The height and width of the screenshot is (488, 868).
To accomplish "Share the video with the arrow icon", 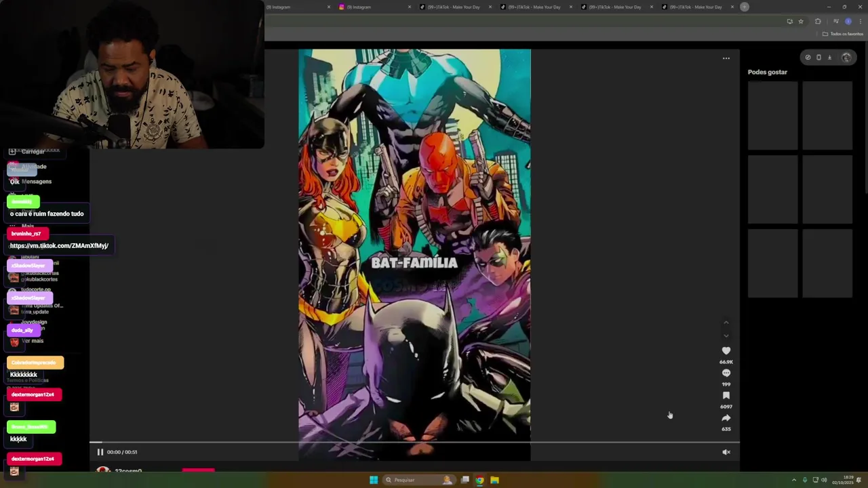I will pos(726,418).
